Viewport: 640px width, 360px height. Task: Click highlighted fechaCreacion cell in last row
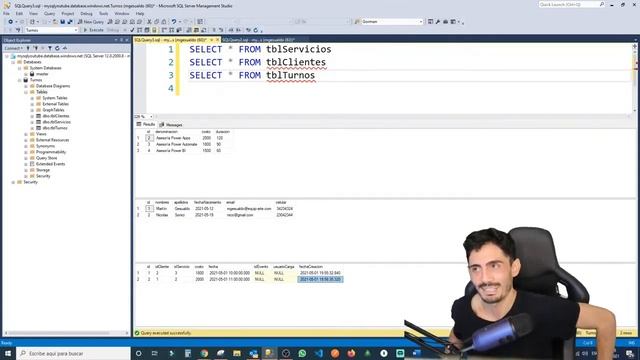click(x=320, y=280)
